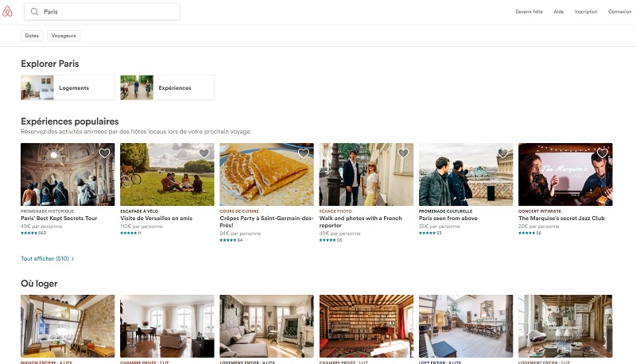Click the search magnifier icon

35,12
